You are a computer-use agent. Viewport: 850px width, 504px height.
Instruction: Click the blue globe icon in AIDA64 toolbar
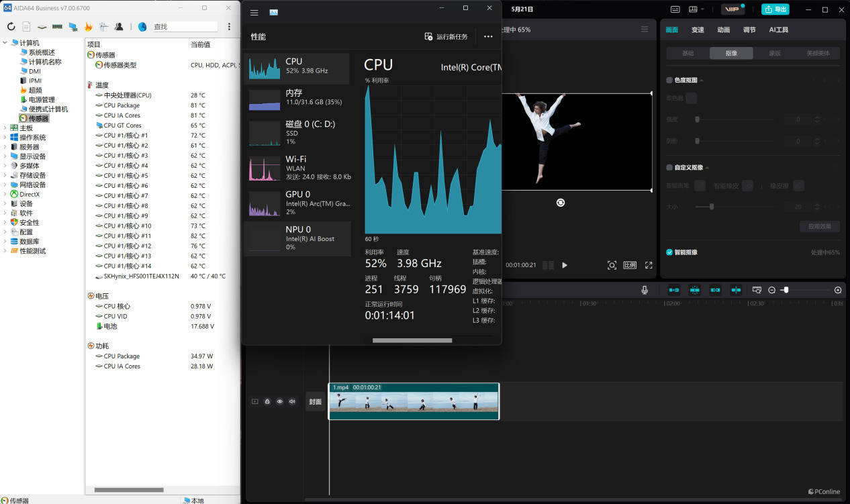click(x=142, y=27)
